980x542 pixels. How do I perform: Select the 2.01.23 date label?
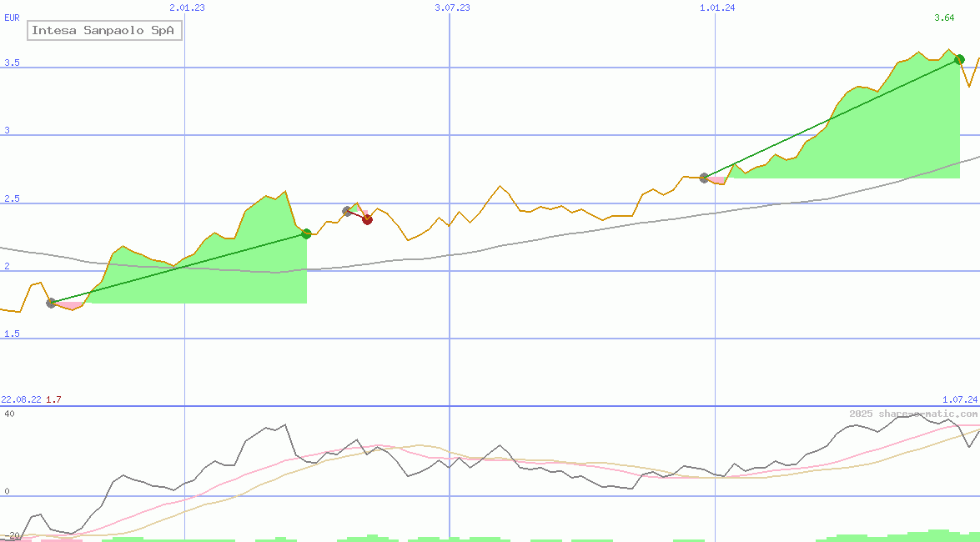coord(187,8)
